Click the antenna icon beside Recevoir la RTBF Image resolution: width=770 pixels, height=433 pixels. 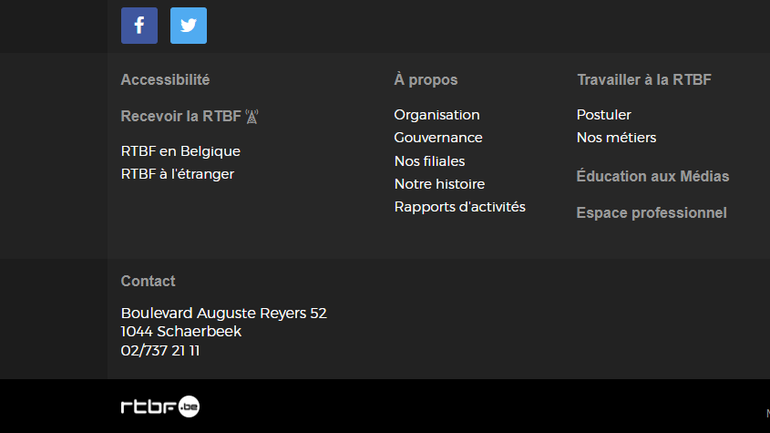[x=252, y=116]
